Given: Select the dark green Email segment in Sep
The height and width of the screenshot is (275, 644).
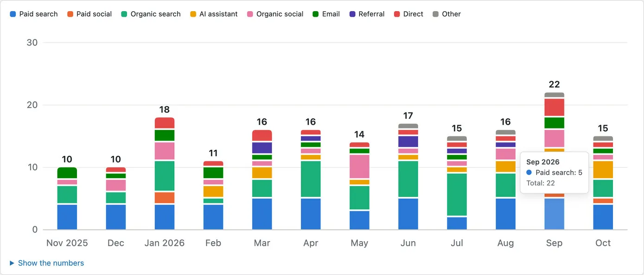Looking at the screenshot, I should click(554, 123).
